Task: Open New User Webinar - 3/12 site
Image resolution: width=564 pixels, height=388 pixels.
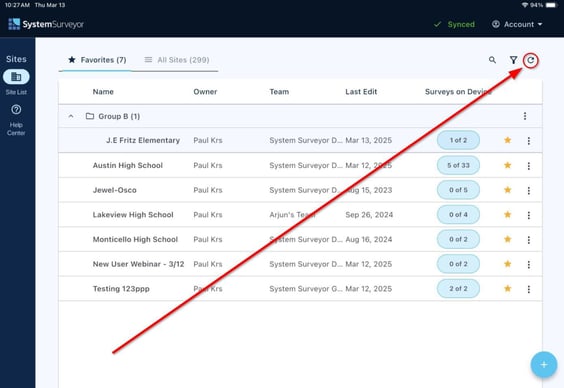Action: [x=138, y=264]
